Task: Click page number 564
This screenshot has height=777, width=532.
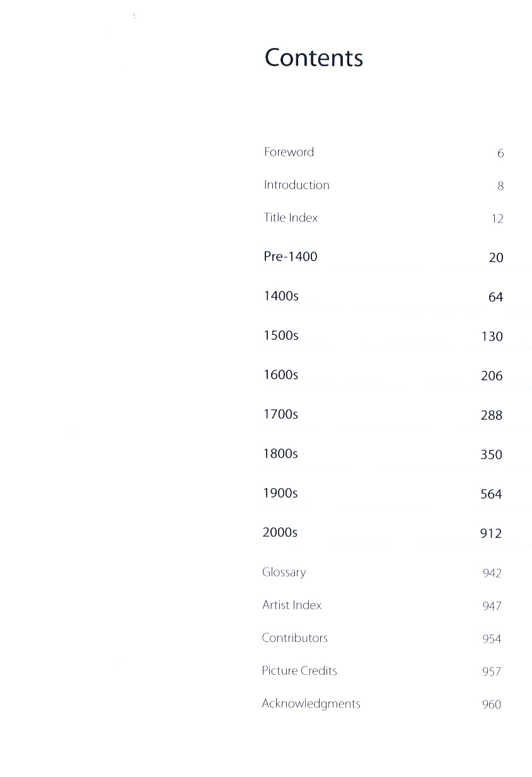Action: 491,494
